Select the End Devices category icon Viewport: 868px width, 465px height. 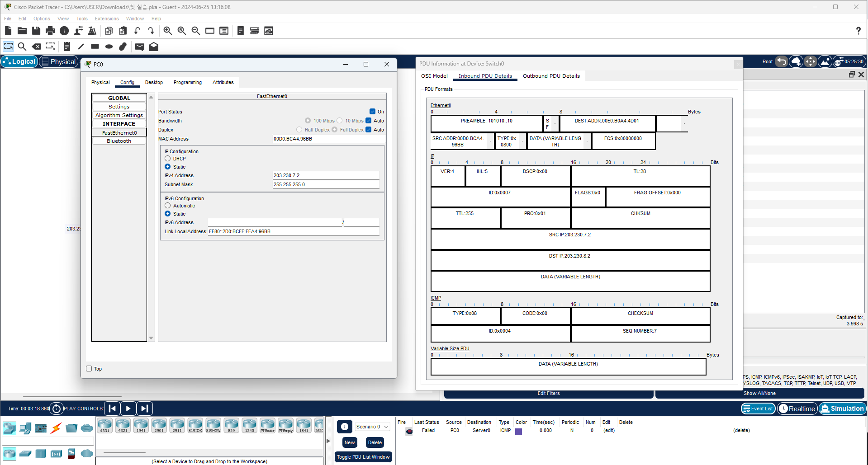pyautogui.click(x=25, y=428)
